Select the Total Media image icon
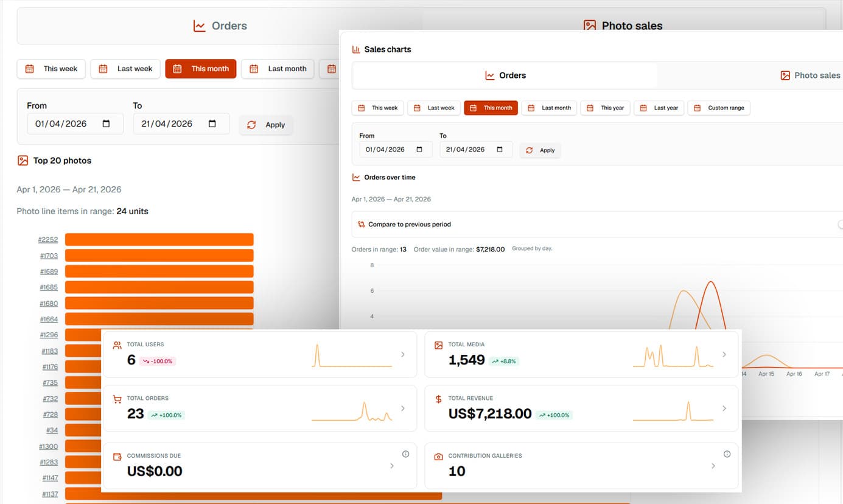 coord(438,344)
